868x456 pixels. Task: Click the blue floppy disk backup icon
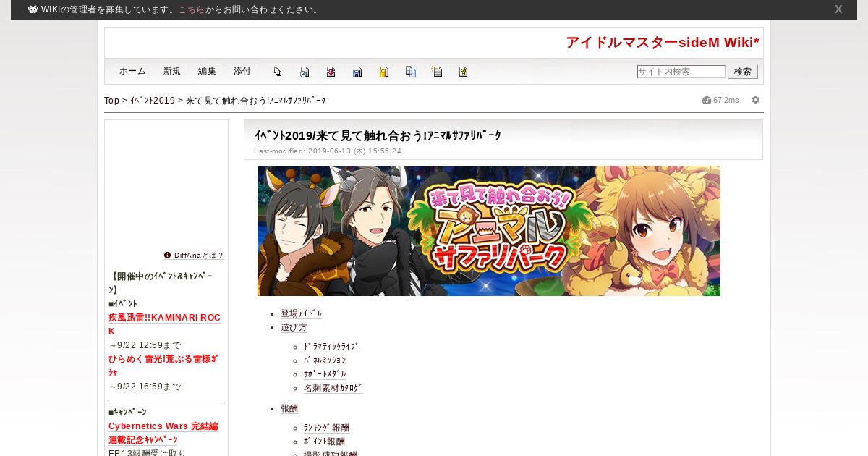click(x=357, y=72)
